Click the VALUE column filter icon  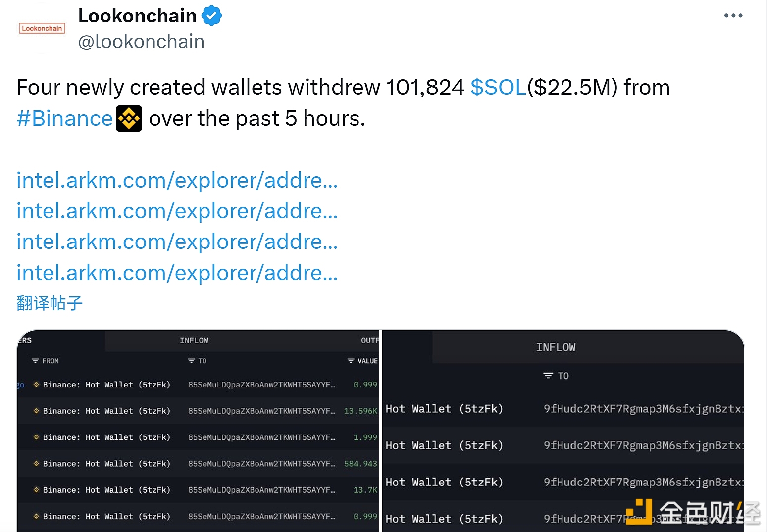[351, 361]
